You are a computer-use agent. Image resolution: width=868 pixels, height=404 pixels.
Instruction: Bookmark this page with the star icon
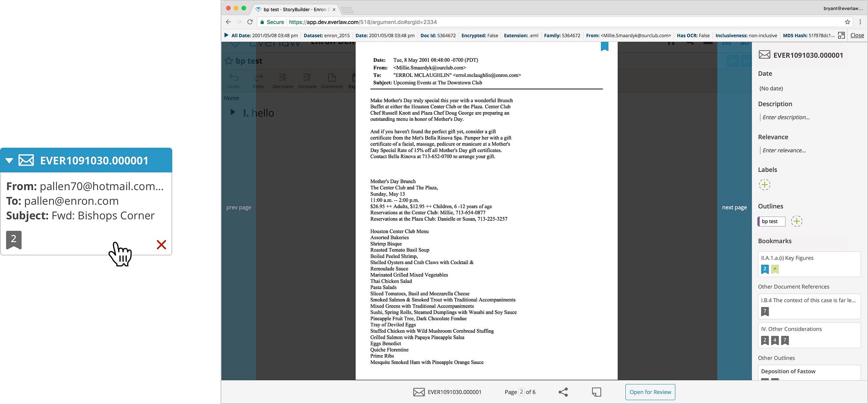[847, 22]
